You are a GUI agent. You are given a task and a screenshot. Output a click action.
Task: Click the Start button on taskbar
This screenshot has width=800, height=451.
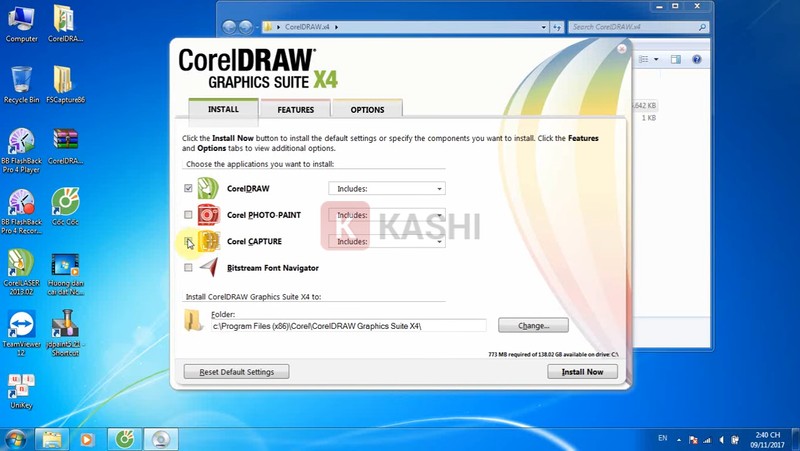click(x=16, y=439)
